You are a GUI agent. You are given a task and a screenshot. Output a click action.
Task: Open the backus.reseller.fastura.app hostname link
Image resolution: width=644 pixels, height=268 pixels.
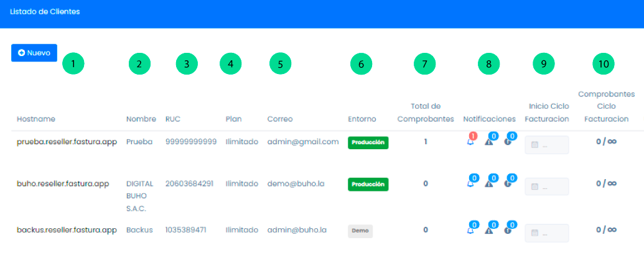(x=67, y=230)
